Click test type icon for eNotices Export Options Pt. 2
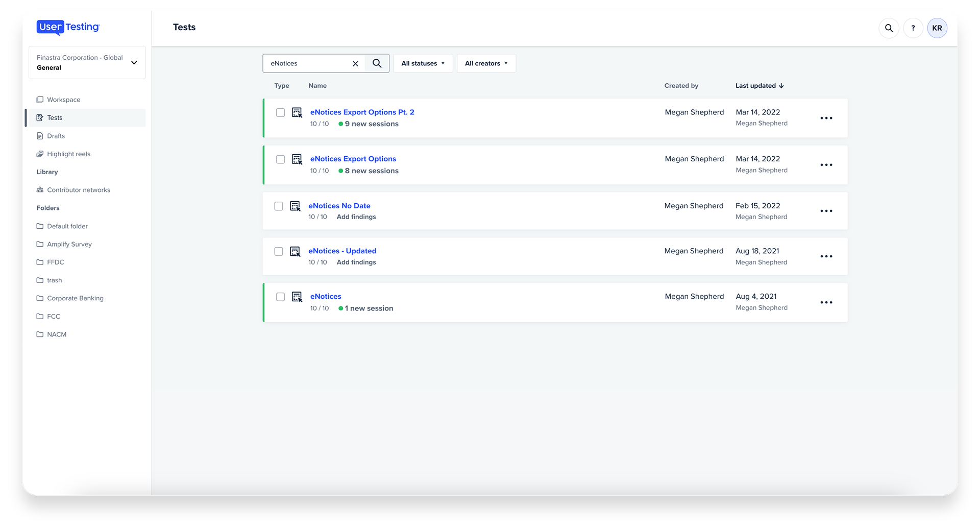 click(297, 112)
